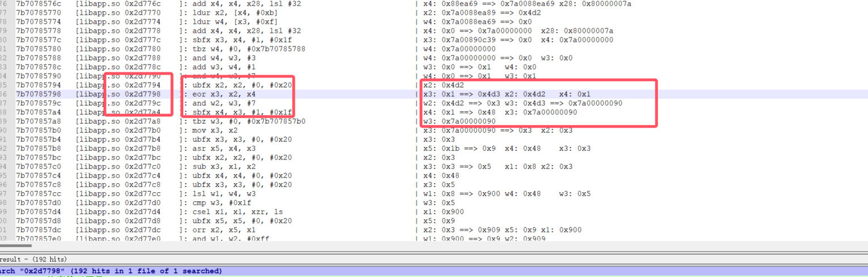Screen dimensions: 868x277
Task: Click address 7b7078576c in the trace
Action: coord(38,3)
